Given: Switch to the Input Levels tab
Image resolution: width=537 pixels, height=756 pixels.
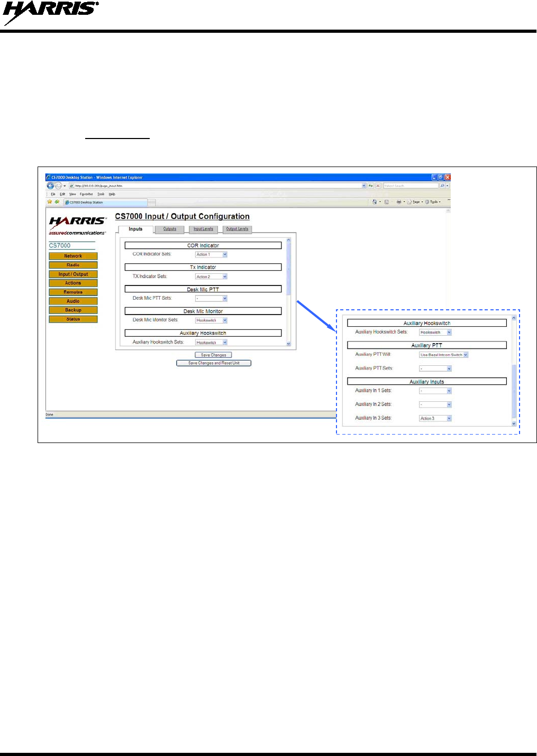Looking at the screenshot, I should [203, 229].
